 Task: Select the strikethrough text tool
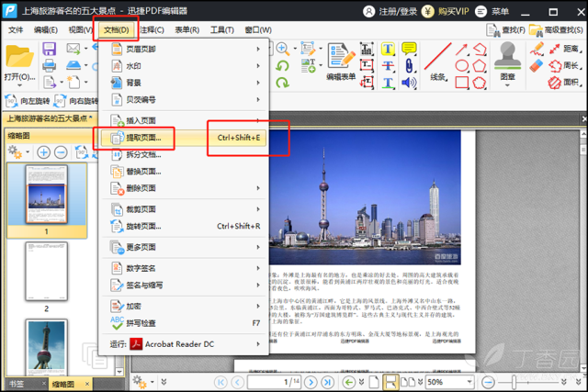coord(388,66)
